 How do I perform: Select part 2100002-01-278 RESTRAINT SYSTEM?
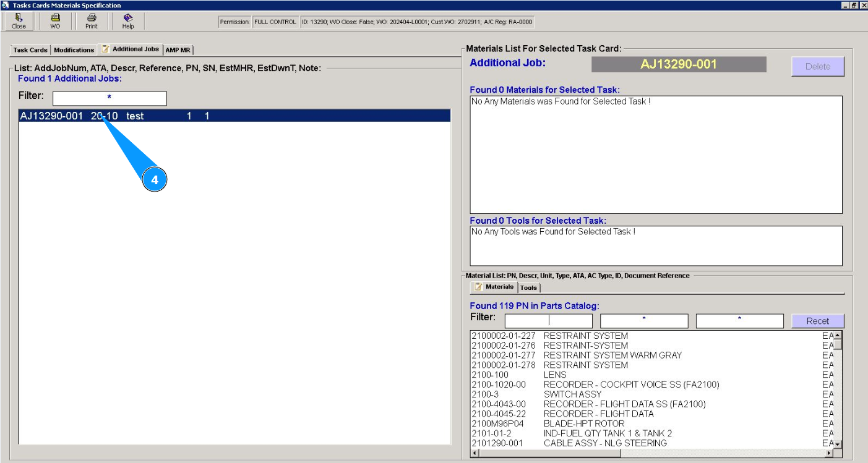[652, 365]
